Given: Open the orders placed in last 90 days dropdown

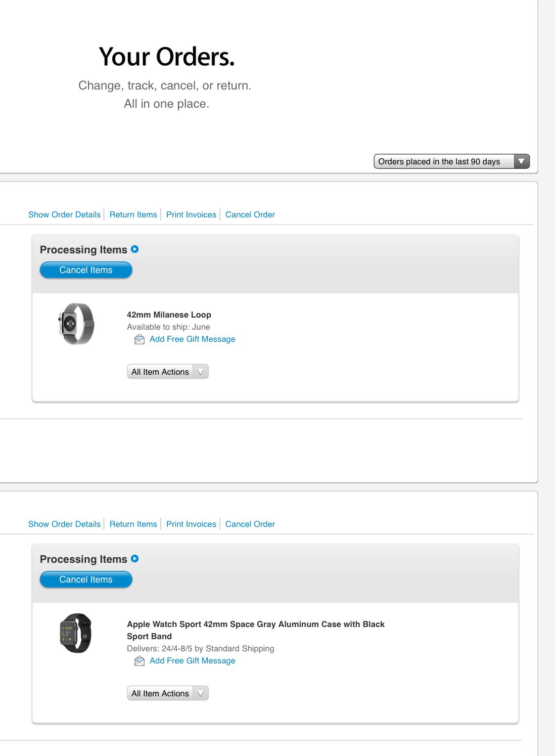Looking at the screenshot, I should [451, 161].
